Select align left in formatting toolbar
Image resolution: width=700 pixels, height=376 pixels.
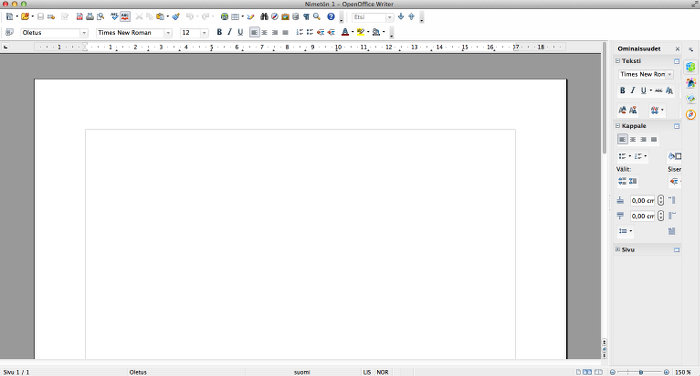click(x=254, y=32)
